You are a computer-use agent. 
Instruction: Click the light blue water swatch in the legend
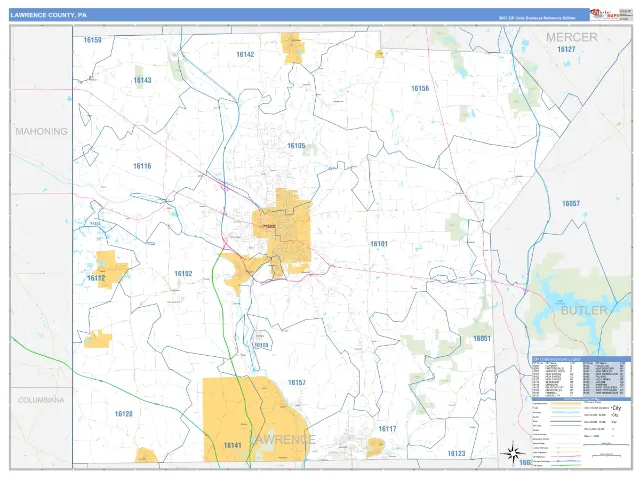[566, 412]
